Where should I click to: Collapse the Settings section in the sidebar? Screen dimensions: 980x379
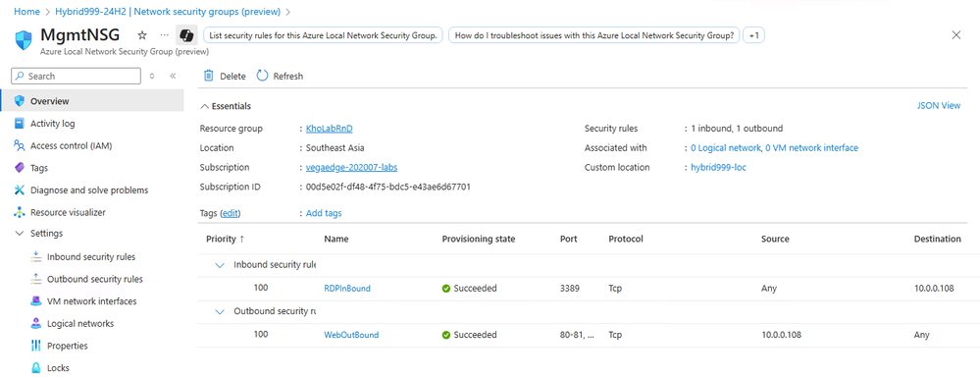[19, 234]
